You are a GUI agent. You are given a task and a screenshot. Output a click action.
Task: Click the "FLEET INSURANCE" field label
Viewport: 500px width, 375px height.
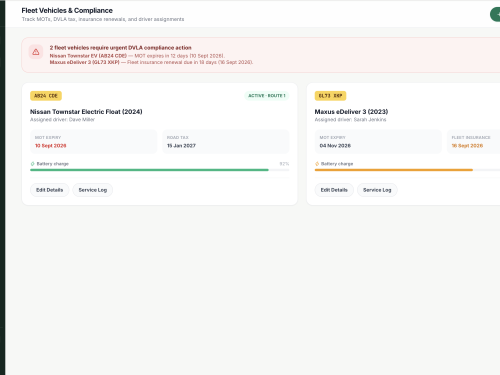point(471,137)
